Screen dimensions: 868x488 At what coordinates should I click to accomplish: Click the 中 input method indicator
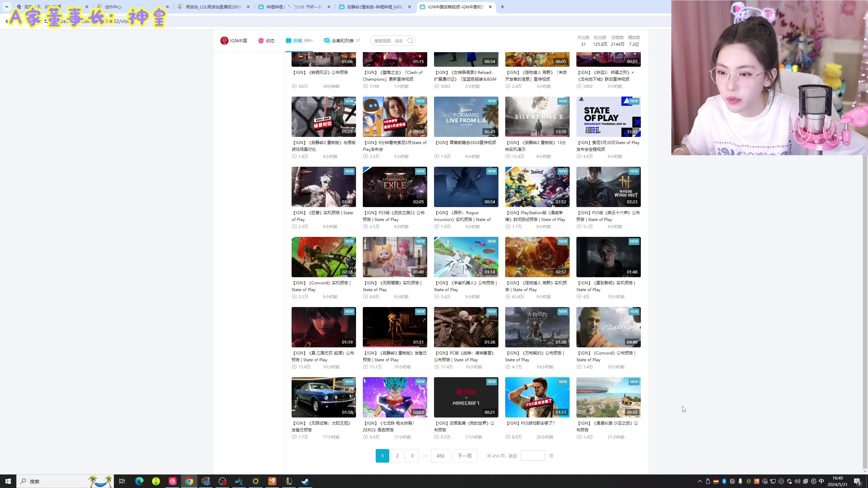coord(821,481)
